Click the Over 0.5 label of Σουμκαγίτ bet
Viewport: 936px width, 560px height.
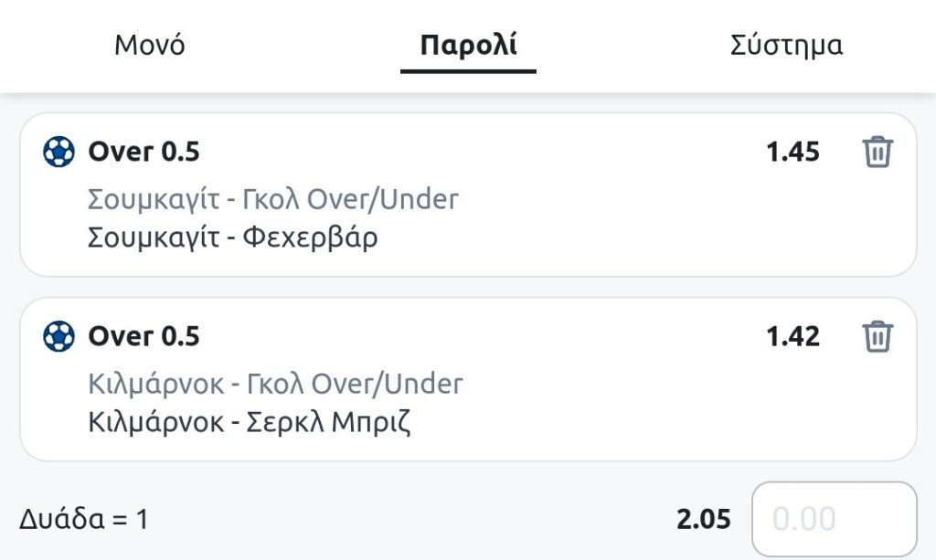(x=144, y=152)
